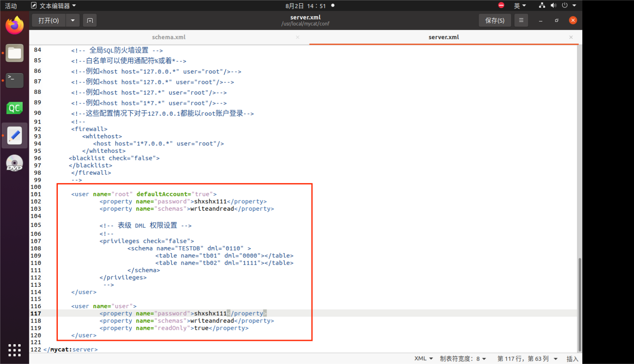Click the network status icon in top bar

542,5
